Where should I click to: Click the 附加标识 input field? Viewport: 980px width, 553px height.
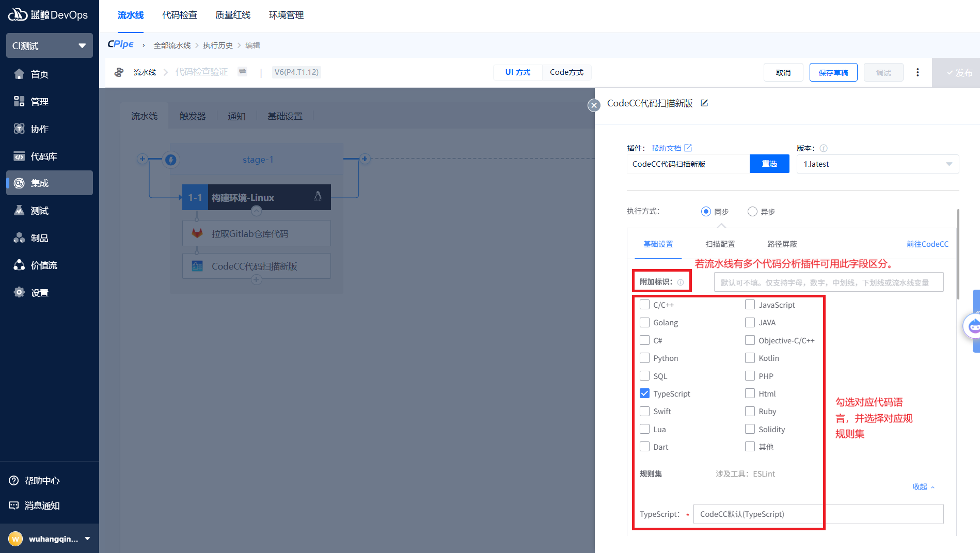click(x=828, y=282)
